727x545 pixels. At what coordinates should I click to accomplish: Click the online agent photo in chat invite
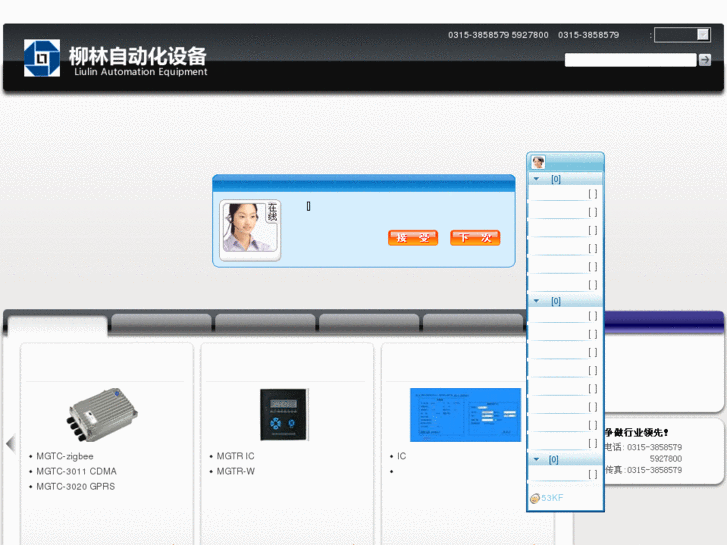click(x=250, y=230)
